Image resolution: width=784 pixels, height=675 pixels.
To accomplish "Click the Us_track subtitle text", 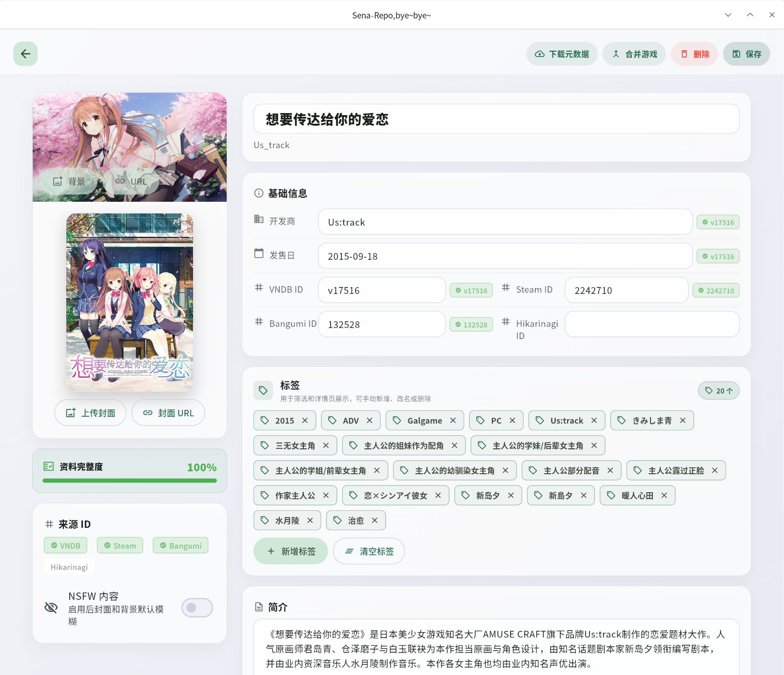I will tap(272, 145).
